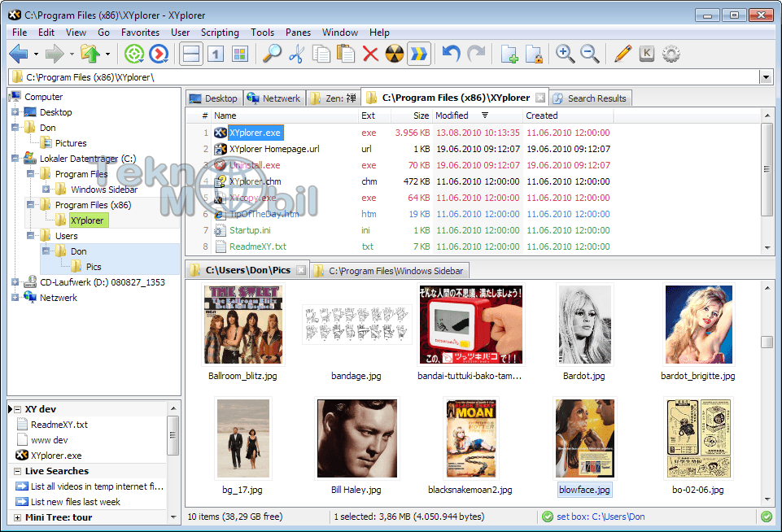The height and width of the screenshot is (532, 782).
Task: Collapse Lokaler Datenträger (C:) tree node
Action: point(15,159)
